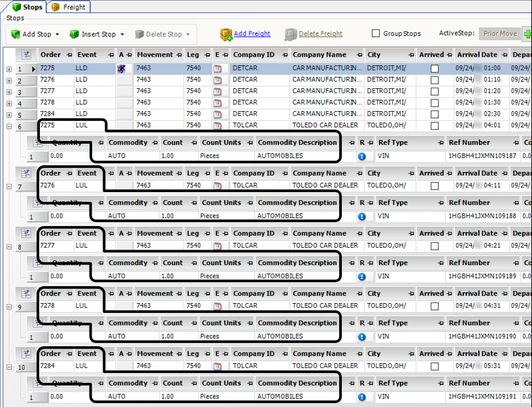This screenshot has height=407, width=532.
Task: Enable the Group Stops checkbox
Action: tap(376, 33)
